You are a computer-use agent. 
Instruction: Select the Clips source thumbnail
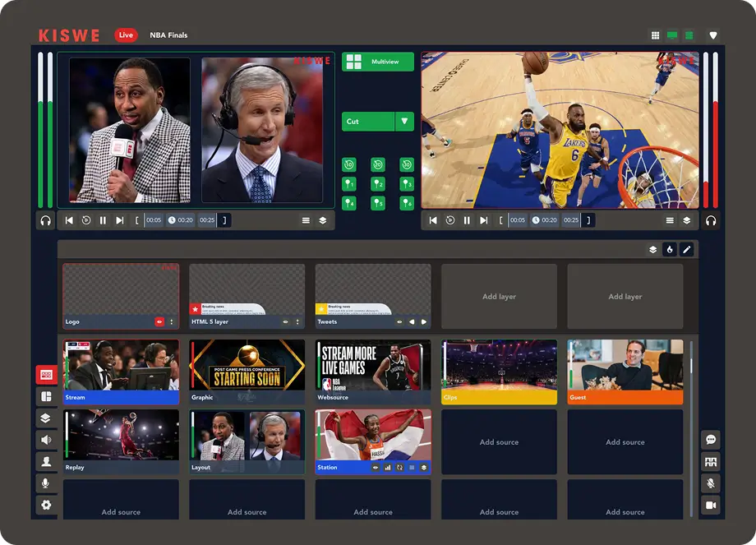pyautogui.click(x=499, y=372)
